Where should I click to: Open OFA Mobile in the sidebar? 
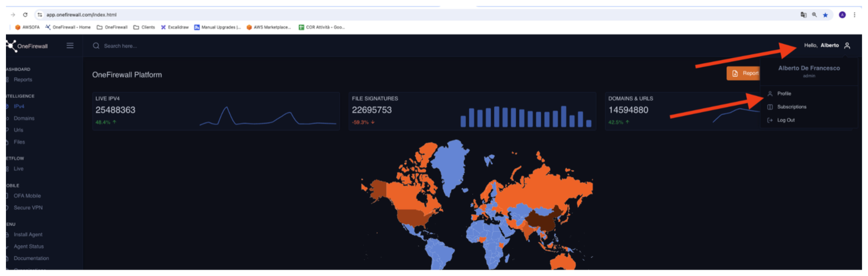pyautogui.click(x=27, y=196)
